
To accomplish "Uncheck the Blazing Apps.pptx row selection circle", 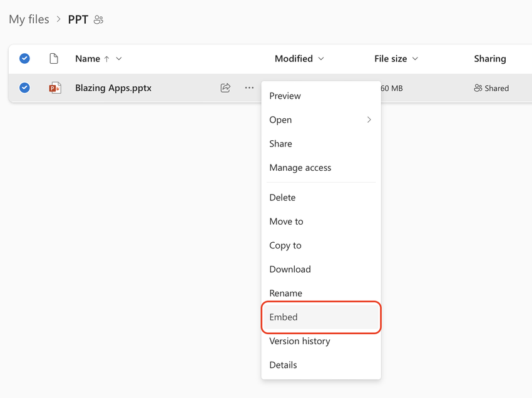I will (24, 88).
